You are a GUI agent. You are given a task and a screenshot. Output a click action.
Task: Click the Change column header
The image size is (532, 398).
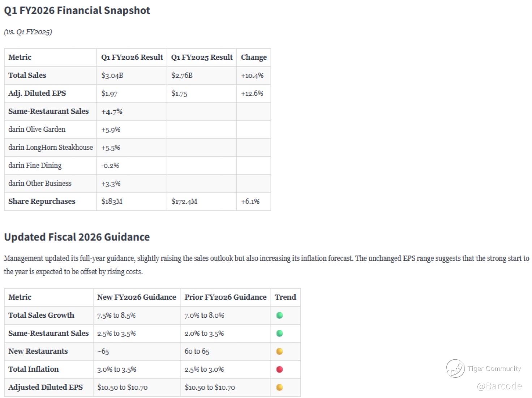click(x=254, y=57)
